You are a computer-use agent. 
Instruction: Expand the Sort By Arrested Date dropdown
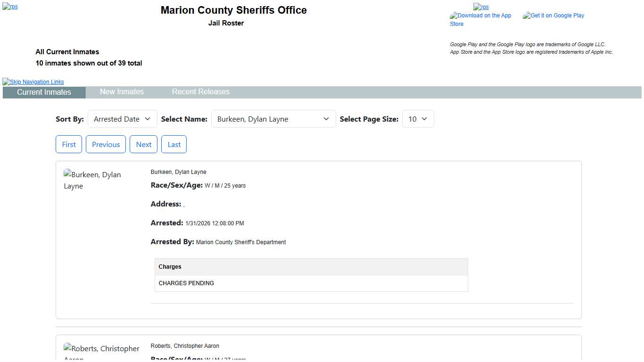tap(122, 119)
